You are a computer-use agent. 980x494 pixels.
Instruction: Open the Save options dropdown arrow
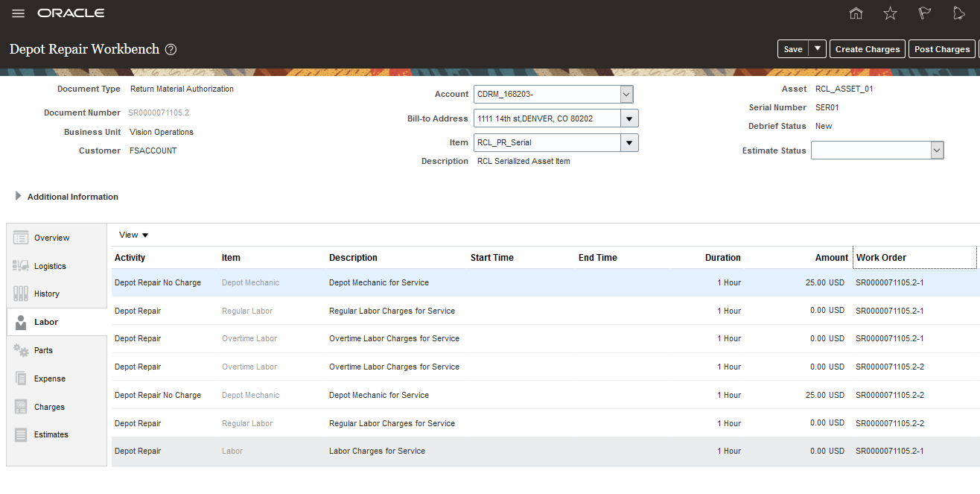[x=818, y=49]
